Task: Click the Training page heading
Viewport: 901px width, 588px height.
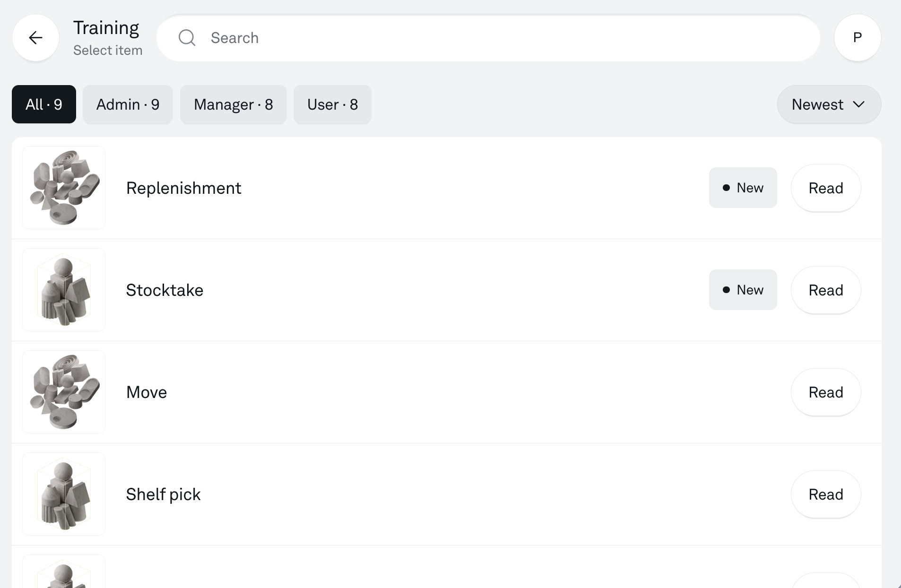Action: (x=106, y=28)
